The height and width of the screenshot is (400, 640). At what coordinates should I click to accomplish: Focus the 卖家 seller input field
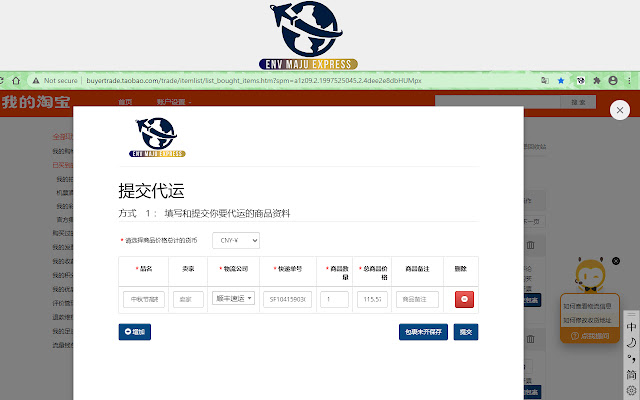(x=188, y=299)
